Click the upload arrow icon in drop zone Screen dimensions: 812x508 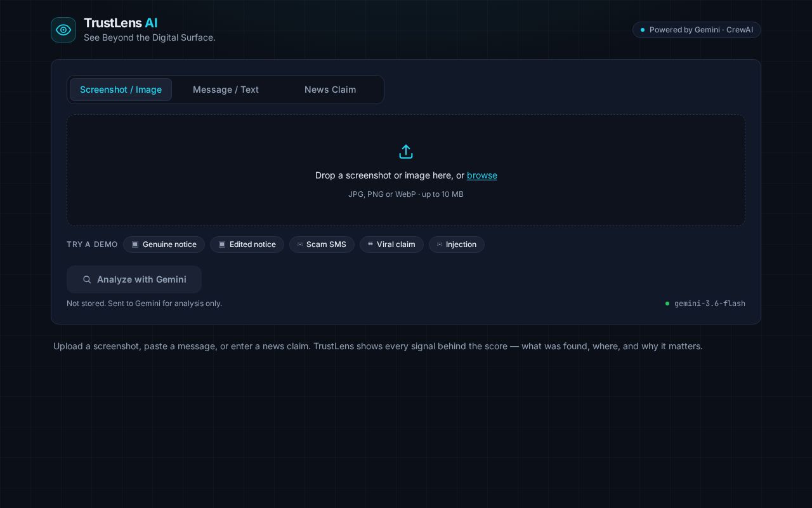click(x=406, y=152)
